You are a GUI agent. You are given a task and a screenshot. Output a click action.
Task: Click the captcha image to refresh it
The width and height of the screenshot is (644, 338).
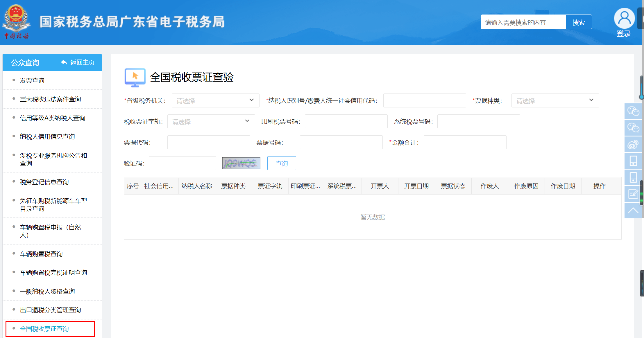(x=241, y=163)
